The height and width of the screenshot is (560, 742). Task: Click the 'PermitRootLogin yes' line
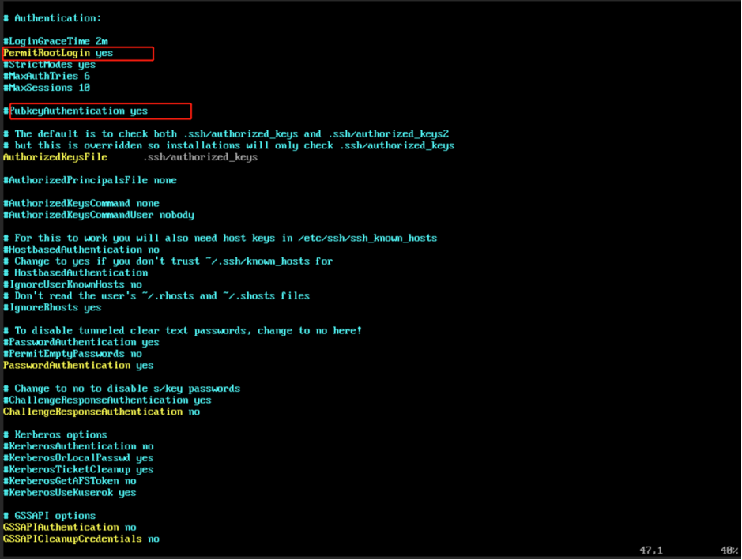(x=58, y=53)
